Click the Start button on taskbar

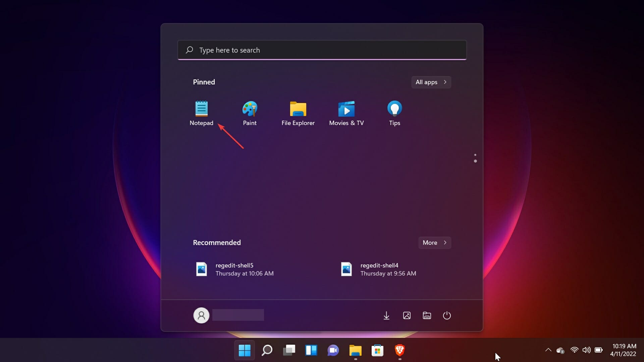pyautogui.click(x=245, y=350)
